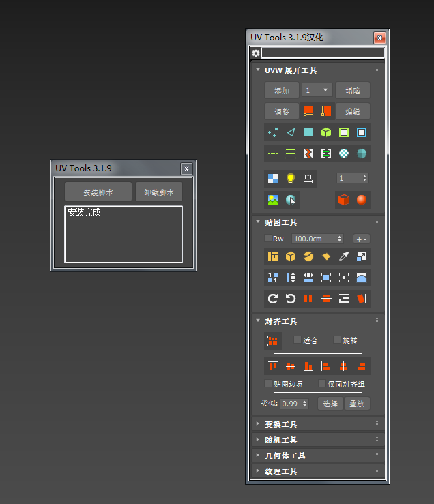Image resolution: width=434 pixels, height=504 pixels.
Task: Click the cyan triangle icon
Action: coord(291,132)
